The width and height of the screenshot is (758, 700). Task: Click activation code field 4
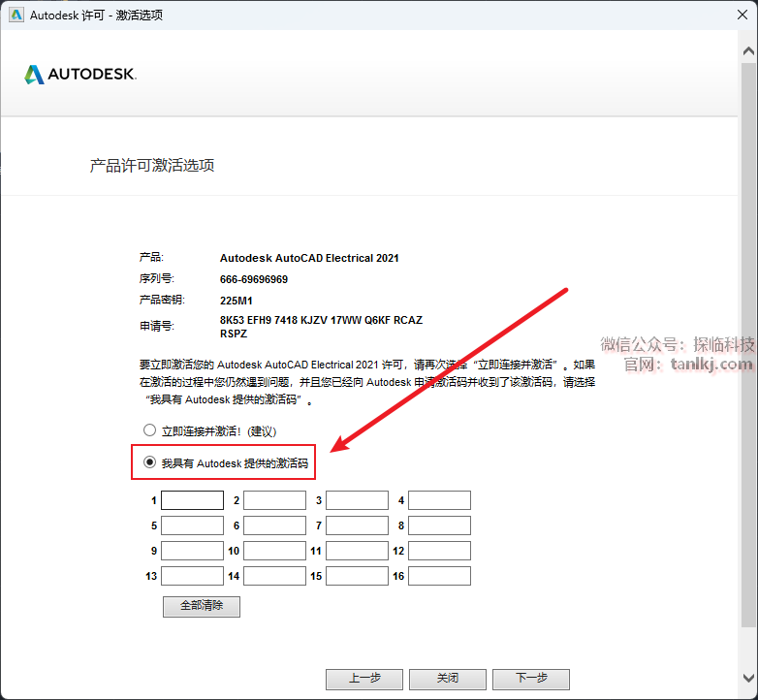[439, 500]
